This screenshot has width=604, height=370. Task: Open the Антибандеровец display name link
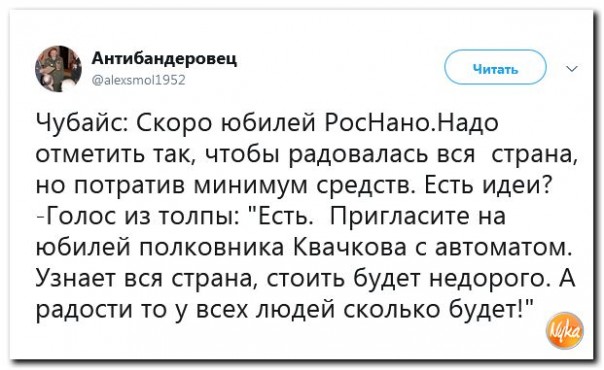click(x=164, y=59)
